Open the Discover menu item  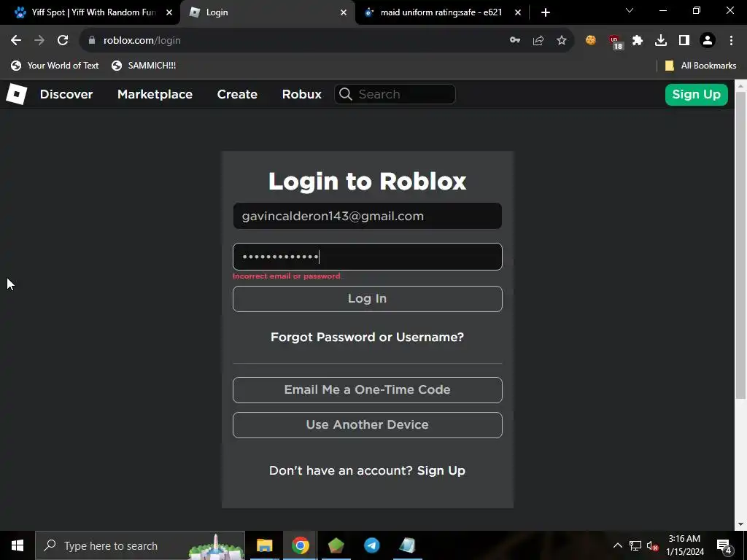coord(66,94)
